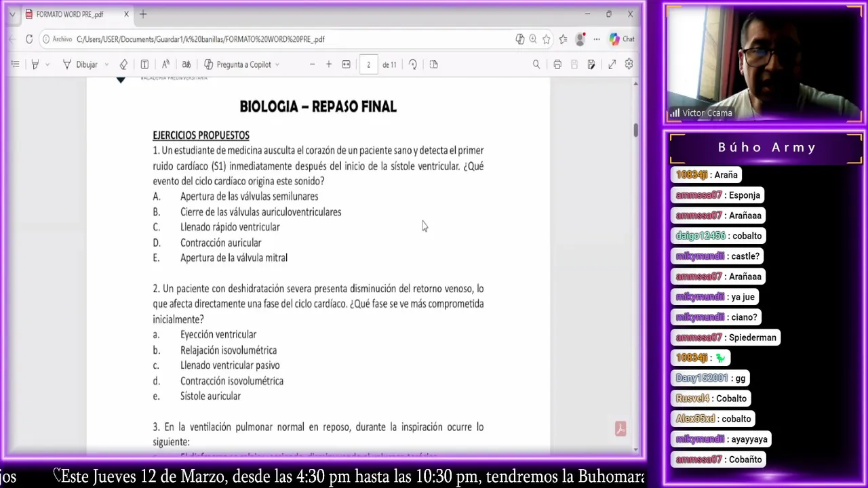Open Pregunta a Copilot
Image resolution: width=868 pixels, height=488 pixels.
[x=238, y=64]
